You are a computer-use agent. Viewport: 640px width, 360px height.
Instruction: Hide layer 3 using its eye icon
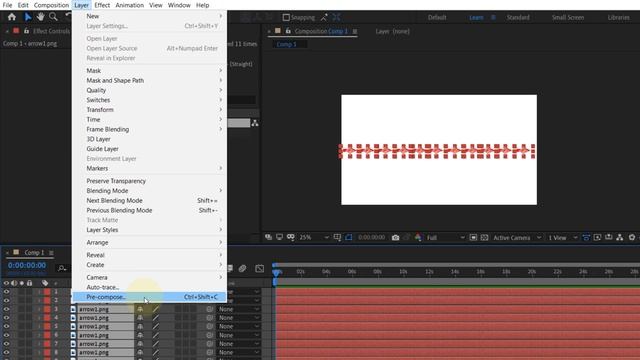click(6, 309)
